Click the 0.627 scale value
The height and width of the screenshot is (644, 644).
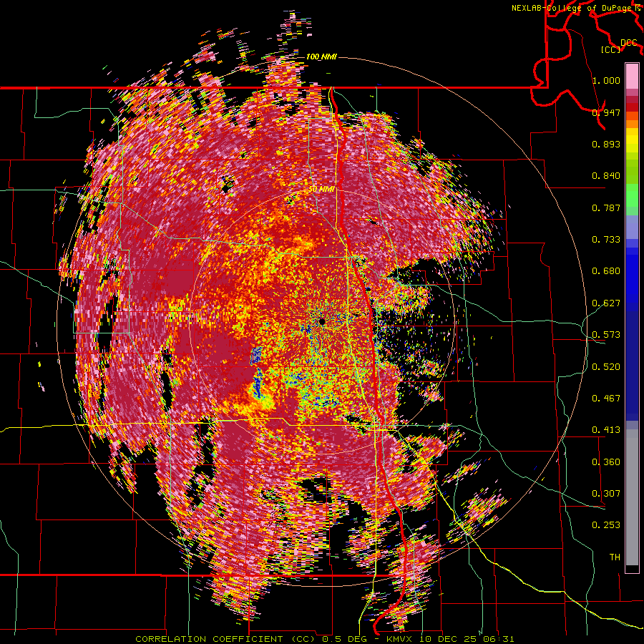tap(606, 303)
